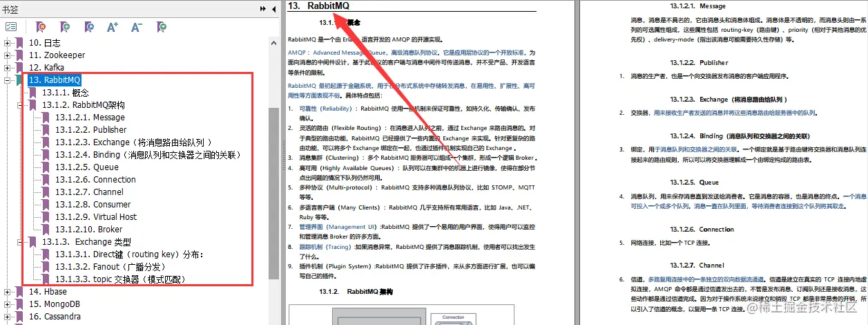This screenshot has height=325, width=868.
Task: Expand the 14. Hbase bookmark node
Action: point(8,292)
